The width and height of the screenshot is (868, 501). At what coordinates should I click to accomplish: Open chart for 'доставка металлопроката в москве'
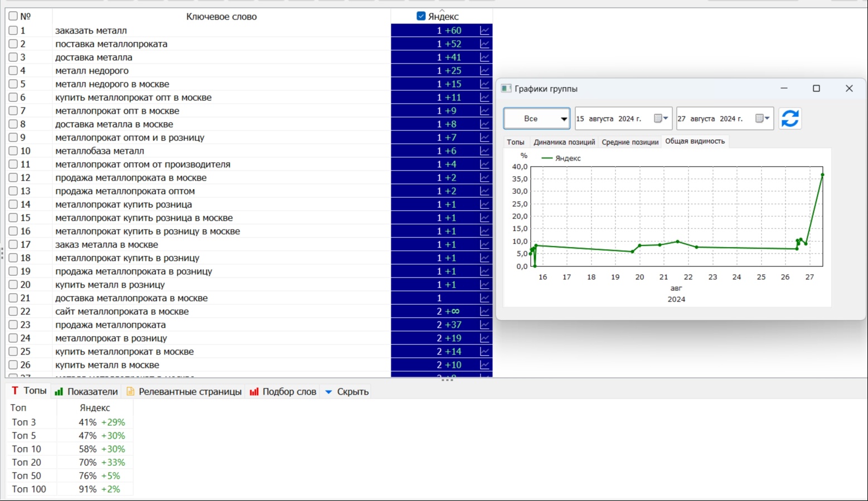coord(484,298)
